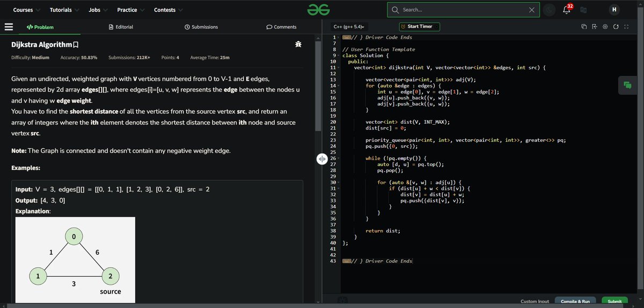The width and height of the screenshot is (644, 308).
Task: Copy code using editor copy icon
Action: tap(584, 27)
